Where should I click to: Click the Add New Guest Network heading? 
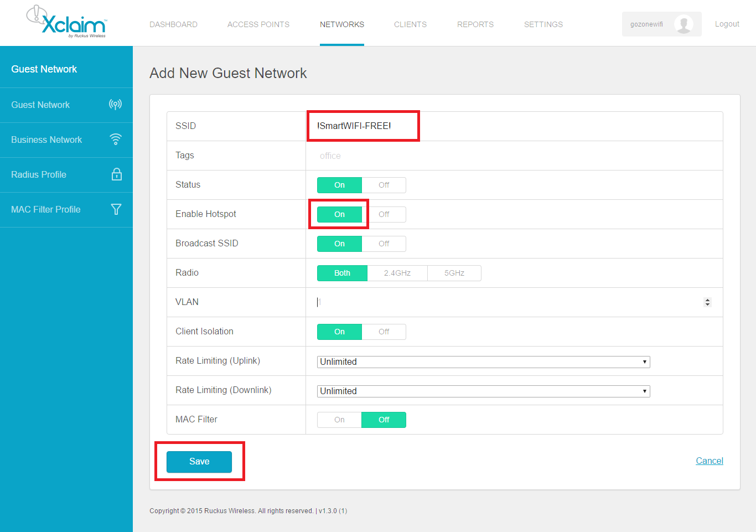(228, 73)
